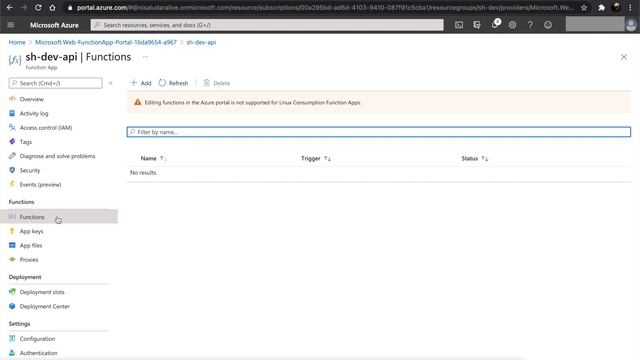Open the notifications bell
This screenshot has width=640, height=360.
click(x=495, y=24)
